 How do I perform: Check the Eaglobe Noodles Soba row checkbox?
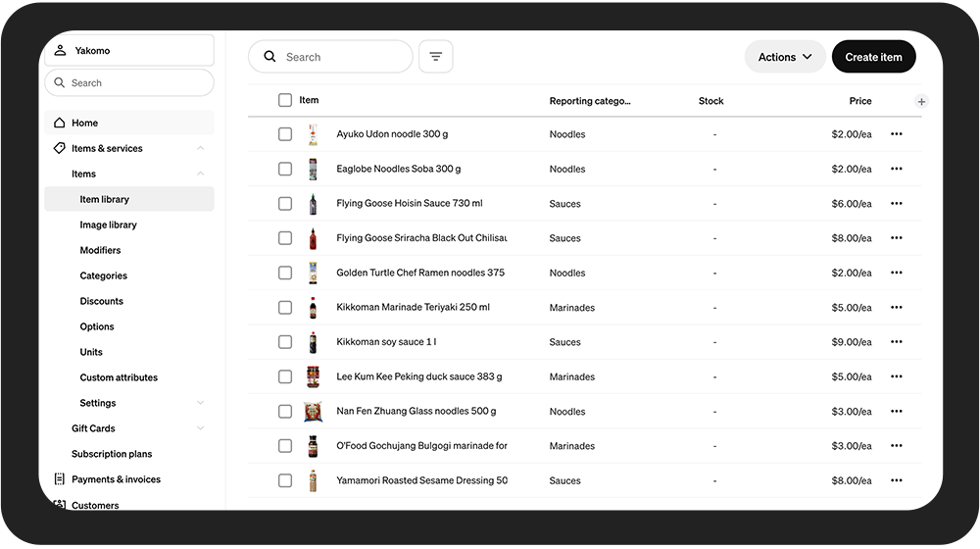[285, 169]
